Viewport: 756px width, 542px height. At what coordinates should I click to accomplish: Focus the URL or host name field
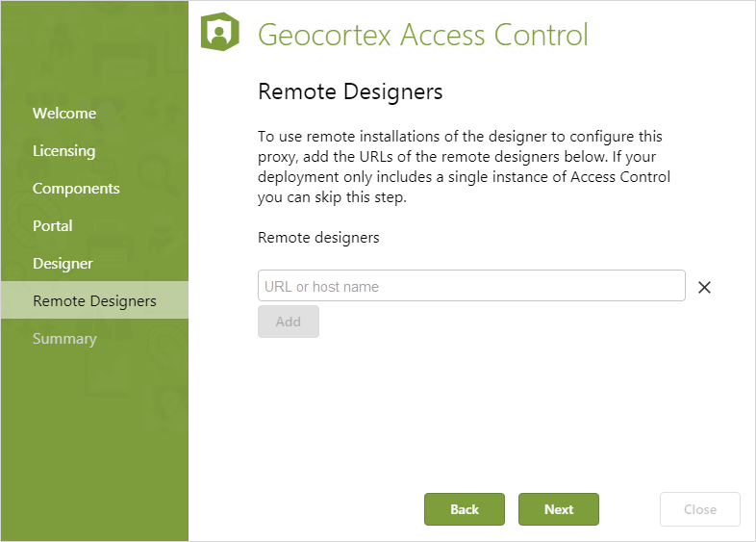coord(471,286)
